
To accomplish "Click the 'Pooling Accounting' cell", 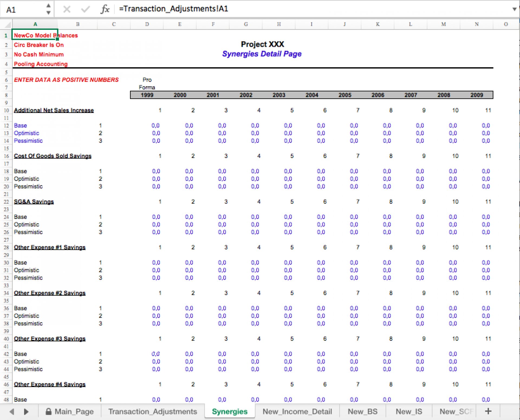I will tap(41, 64).
